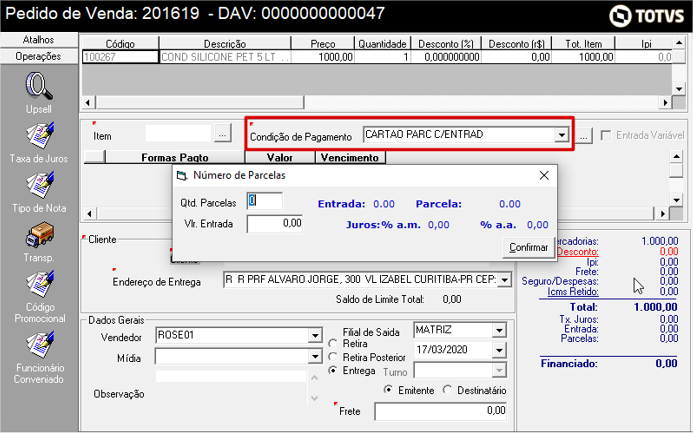Toggle the Entrada Variável checkbox
The width and height of the screenshot is (693, 433).
tap(605, 135)
